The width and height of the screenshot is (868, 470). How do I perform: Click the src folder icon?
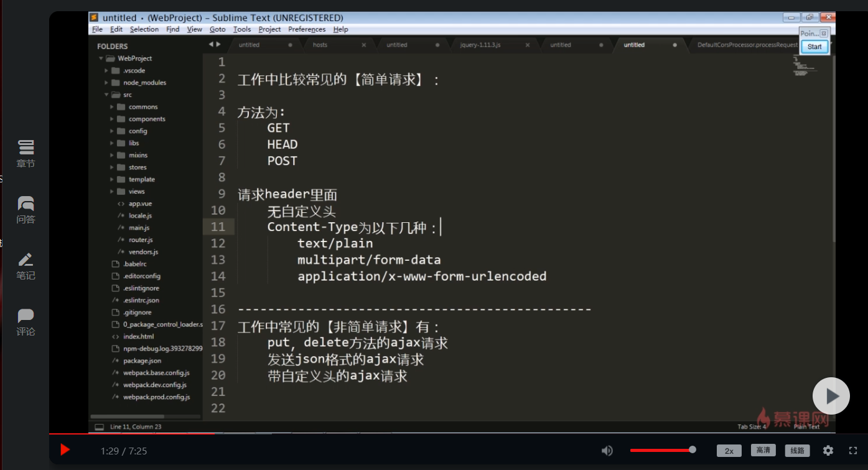coord(116,95)
